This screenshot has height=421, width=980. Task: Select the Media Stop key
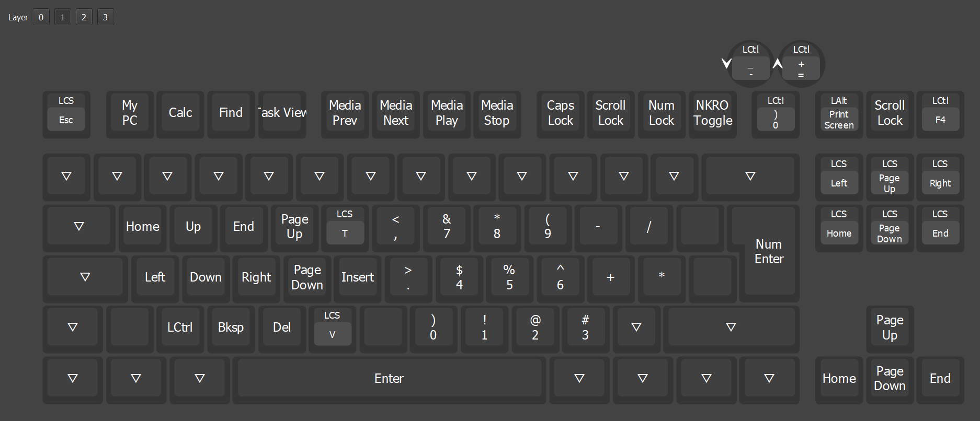[x=497, y=113]
